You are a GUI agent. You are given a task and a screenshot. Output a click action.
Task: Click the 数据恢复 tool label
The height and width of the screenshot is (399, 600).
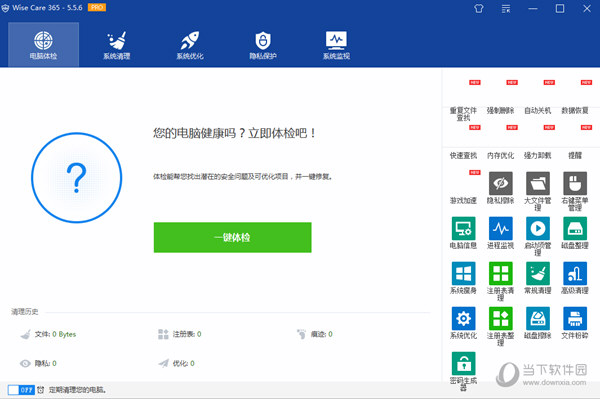575,111
